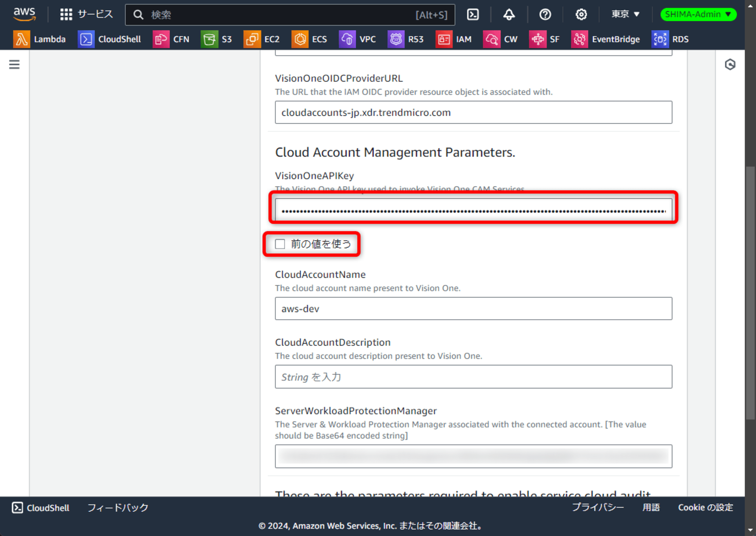756x536 pixels.
Task: Open the 用語 link
Action: [x=651, y=507]
